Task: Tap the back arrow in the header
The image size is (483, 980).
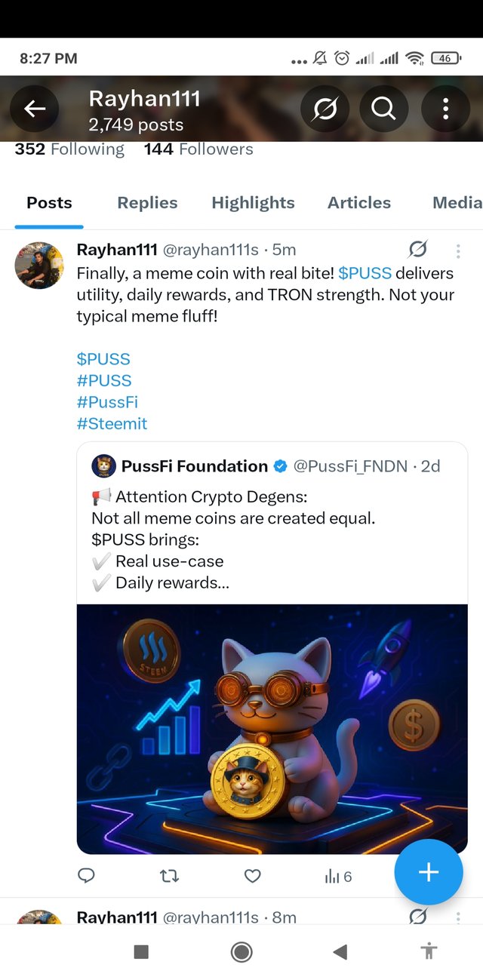Action: [35, 110]
